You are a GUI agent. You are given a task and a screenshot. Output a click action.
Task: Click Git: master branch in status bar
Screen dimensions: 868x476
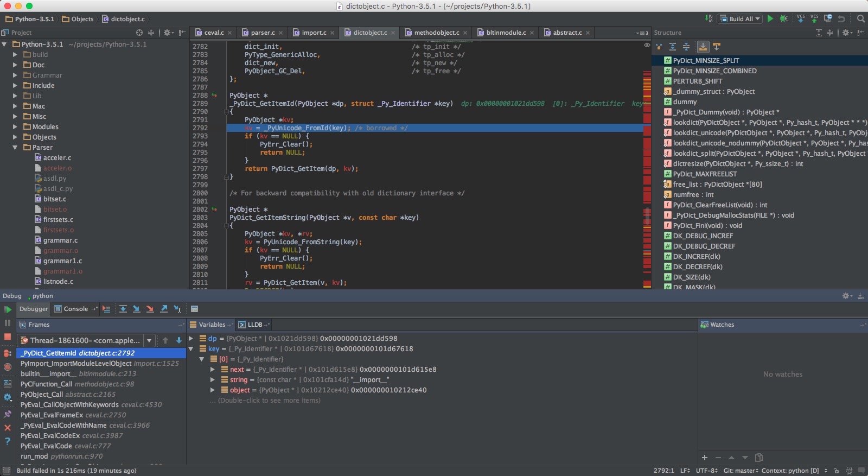coord(741,471)
